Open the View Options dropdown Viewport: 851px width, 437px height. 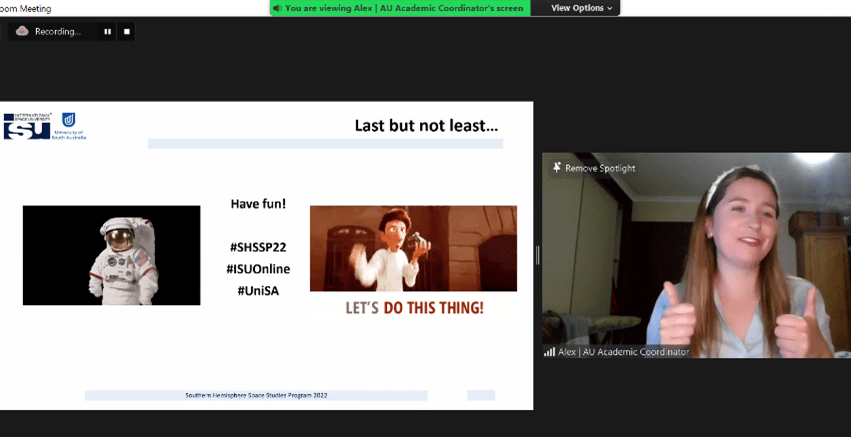point(582,8)
